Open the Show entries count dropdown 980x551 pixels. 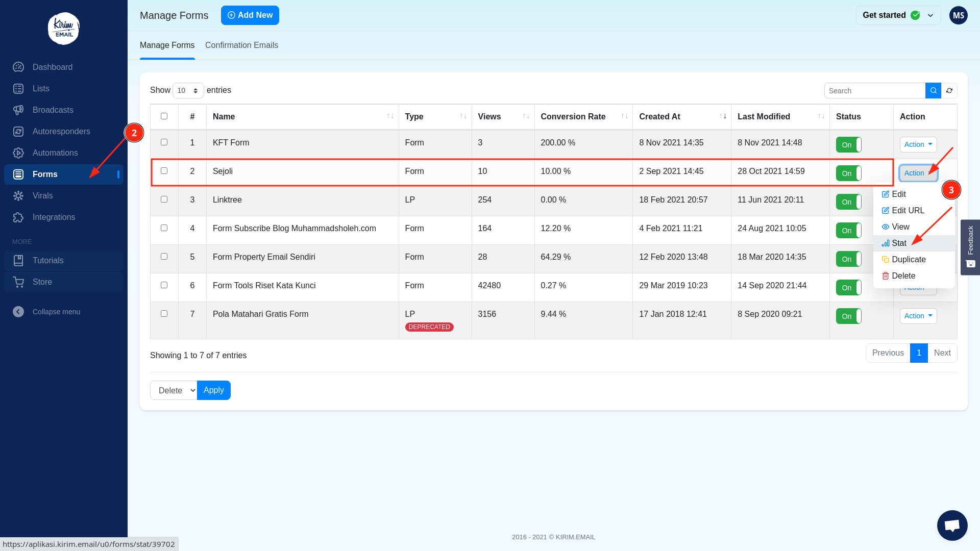click(188, 90)
